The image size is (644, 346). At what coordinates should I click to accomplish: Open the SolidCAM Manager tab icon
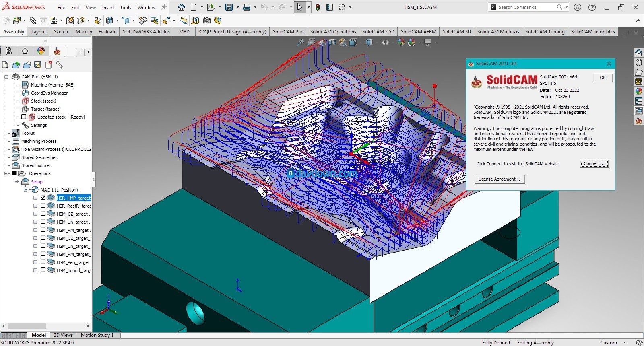click(57, 51)
